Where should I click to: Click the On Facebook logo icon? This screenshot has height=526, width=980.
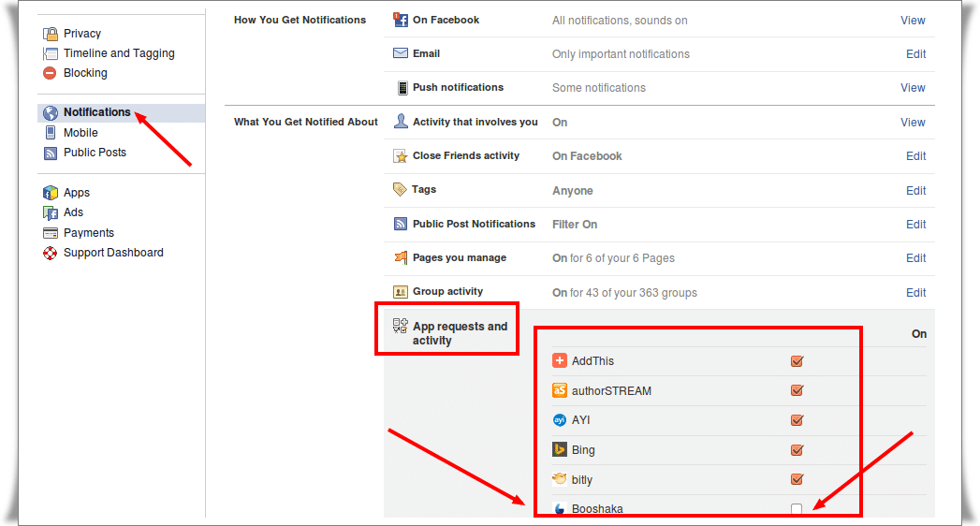click(x=400, y=20)
